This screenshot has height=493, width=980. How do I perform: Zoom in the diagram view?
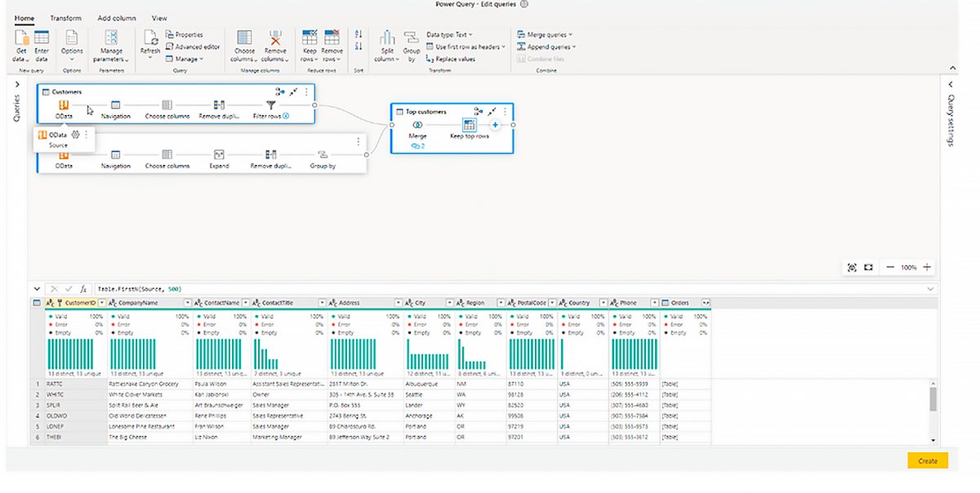(926, 267)
